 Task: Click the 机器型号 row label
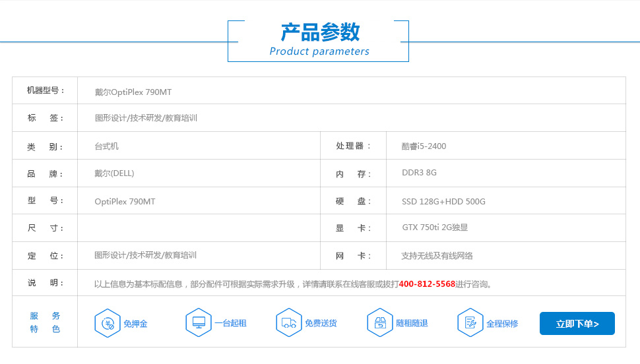46,90
